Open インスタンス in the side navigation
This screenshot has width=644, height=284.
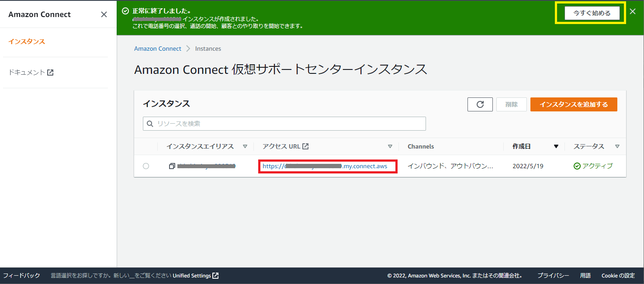point(27,42)
